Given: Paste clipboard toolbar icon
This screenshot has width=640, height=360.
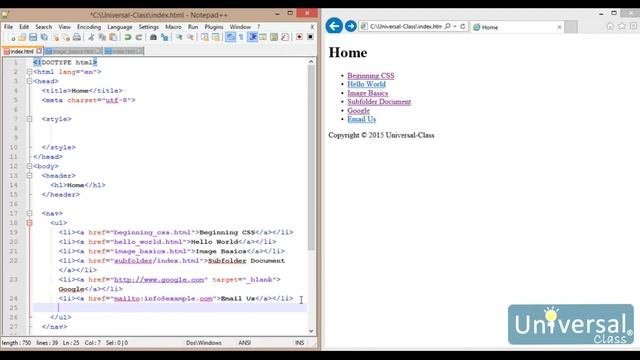Looking at the screenshot, I should point(113,37).
